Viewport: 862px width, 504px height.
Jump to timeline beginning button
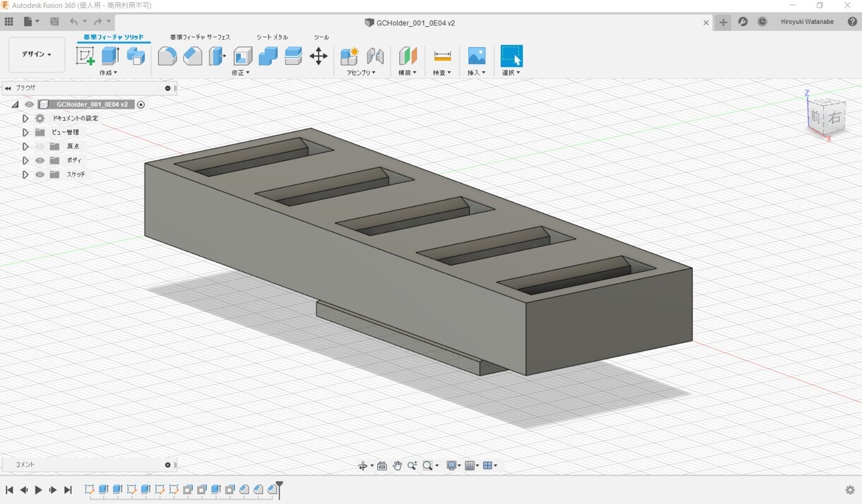coord(9,490)
